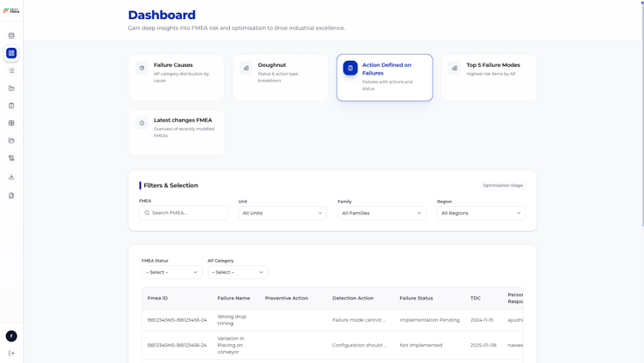
Task: Open the table grid sidebar icon
Action: click(11, 124)
